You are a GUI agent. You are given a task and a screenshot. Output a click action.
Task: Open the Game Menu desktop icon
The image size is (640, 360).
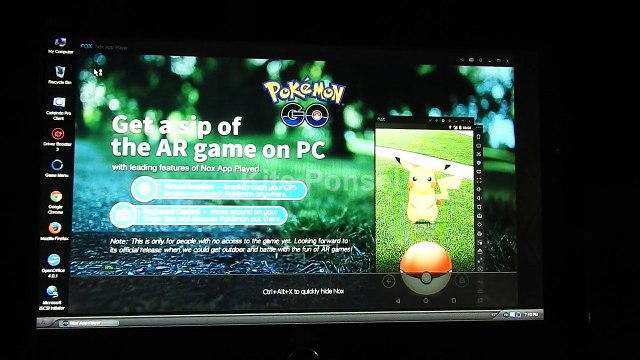tap(57, 168)
